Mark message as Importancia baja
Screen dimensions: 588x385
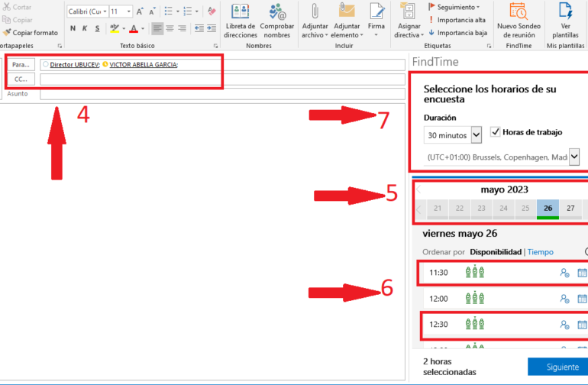tap(458, 33)
